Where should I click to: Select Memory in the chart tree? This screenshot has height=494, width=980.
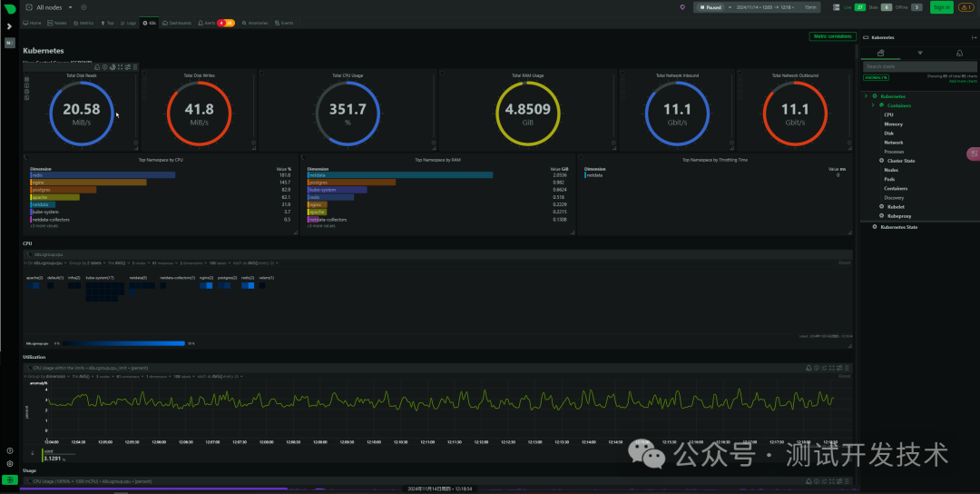pos(893,123)
